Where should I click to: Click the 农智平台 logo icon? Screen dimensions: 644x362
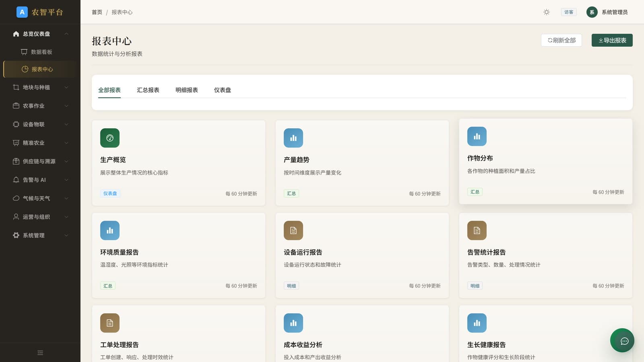tap(22, 12)
